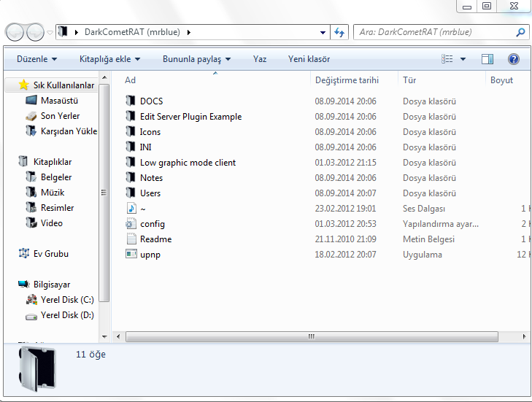Go back with the Back button
The image size is (532, 402).
[x=15, y=33]
